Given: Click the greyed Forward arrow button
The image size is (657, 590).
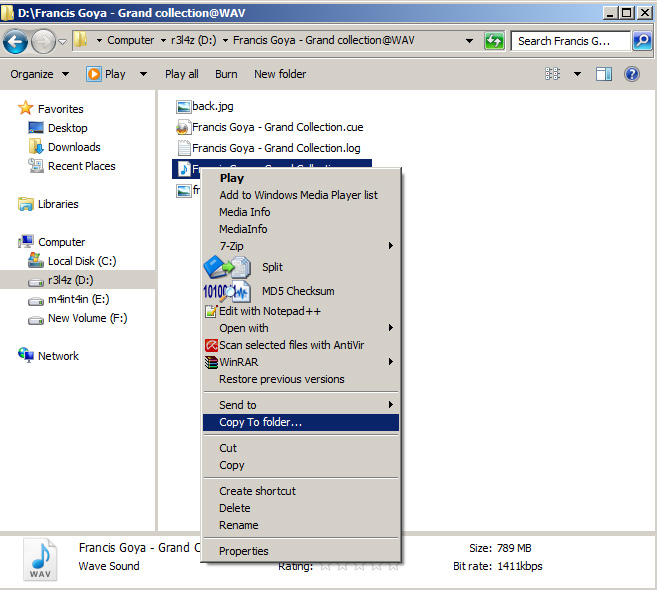Looking at the screenshot, I should [x=44, y=41].
